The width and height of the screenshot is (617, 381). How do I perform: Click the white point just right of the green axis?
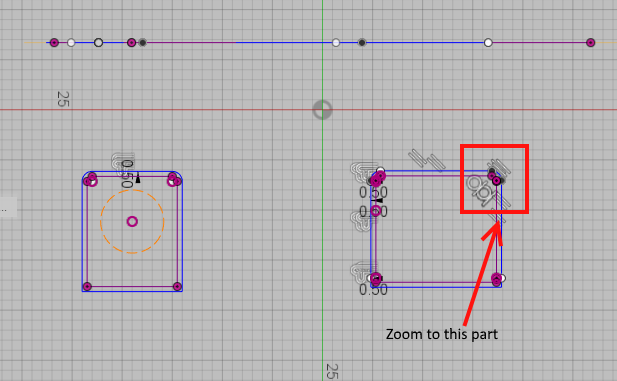336,43
